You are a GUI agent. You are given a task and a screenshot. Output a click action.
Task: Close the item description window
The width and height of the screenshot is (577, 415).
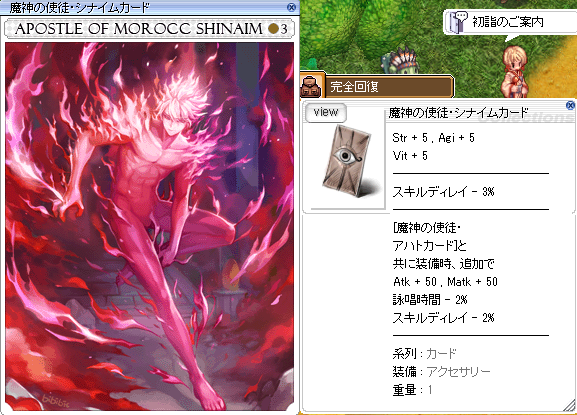(570, 106)
